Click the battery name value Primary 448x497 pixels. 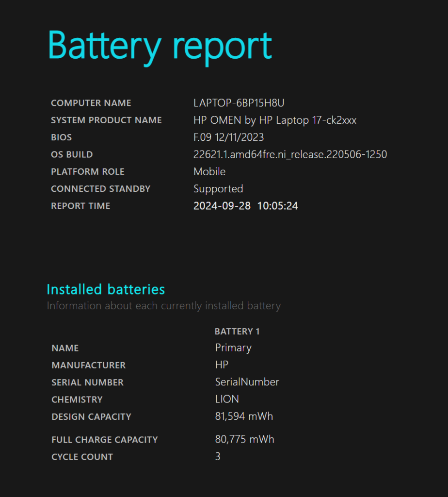(x=233, y=348)
